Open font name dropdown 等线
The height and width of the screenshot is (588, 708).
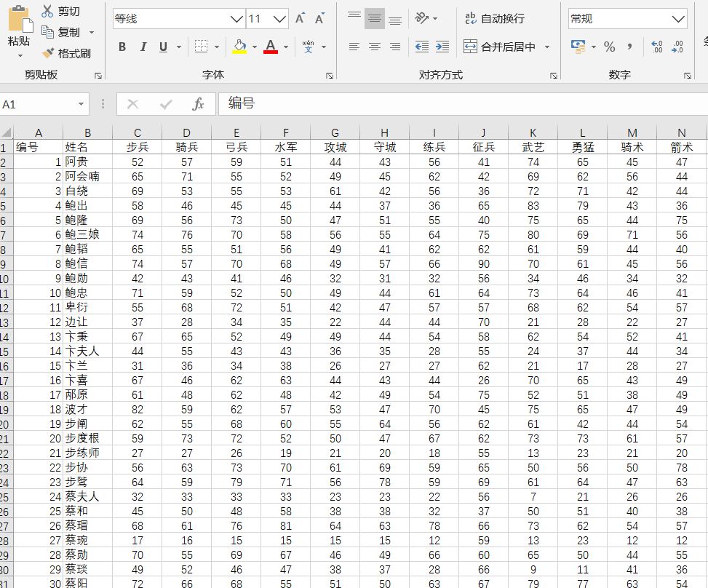pos(237,19)
